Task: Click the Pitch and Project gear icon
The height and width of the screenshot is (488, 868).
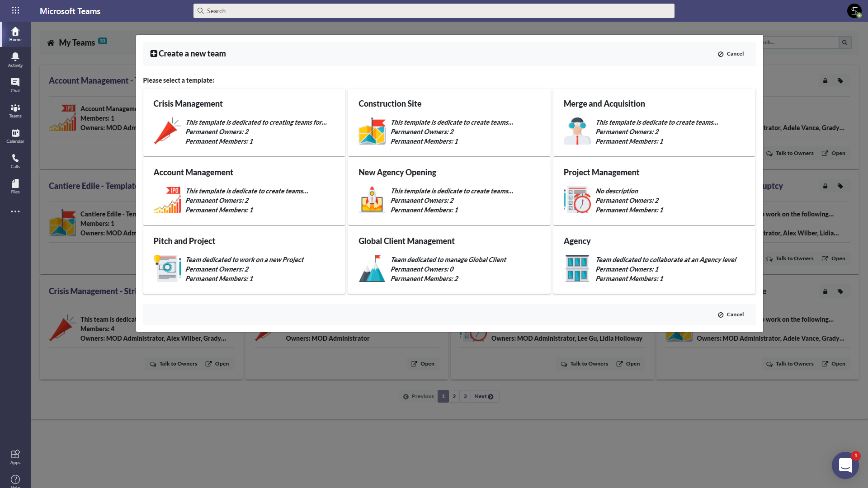Action: (x=167, y=268)
